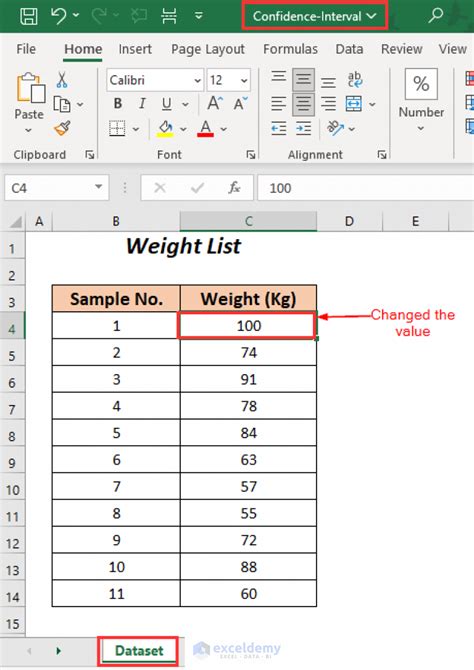Screen dimensions: 474x670
Task: Click Decrease Indent icon
Action: coord(279,128)
